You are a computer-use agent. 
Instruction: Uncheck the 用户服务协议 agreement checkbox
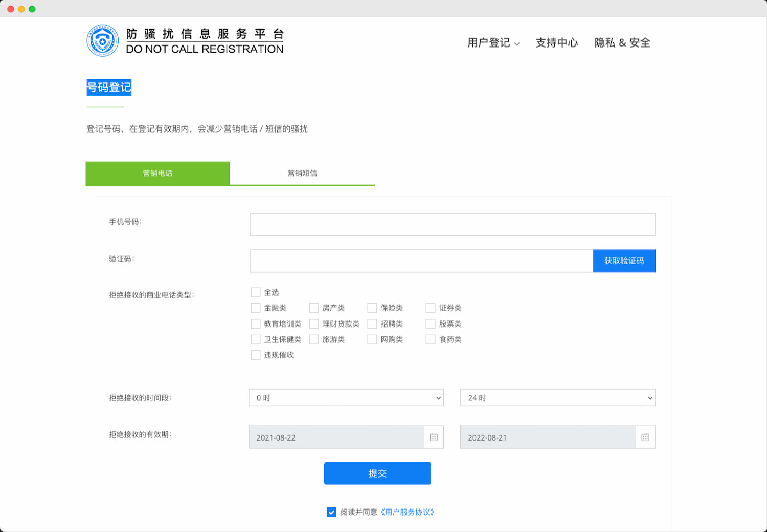click(331, 512)
